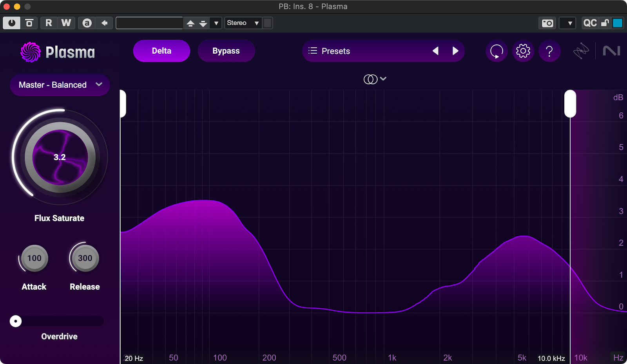Click the circular relearn icon
The width and height of the screenshot is (627, 364).
[497, 51]
